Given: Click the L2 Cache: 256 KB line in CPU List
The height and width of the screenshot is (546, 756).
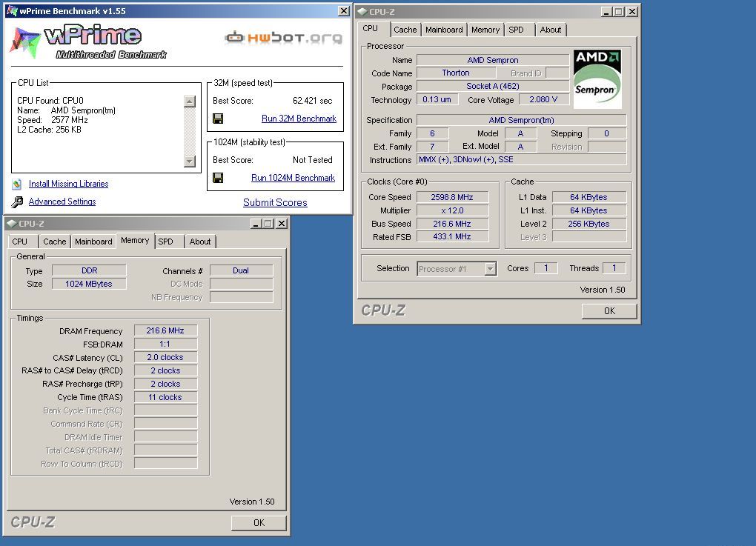Looking at the screenshot, I should click(x=49, y=130).
